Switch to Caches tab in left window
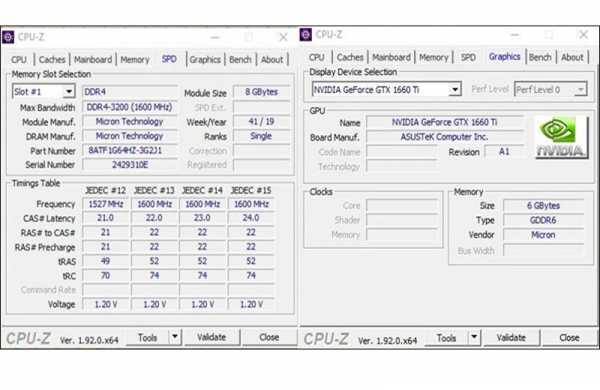The image size is (600, 390). pos(52,60)
